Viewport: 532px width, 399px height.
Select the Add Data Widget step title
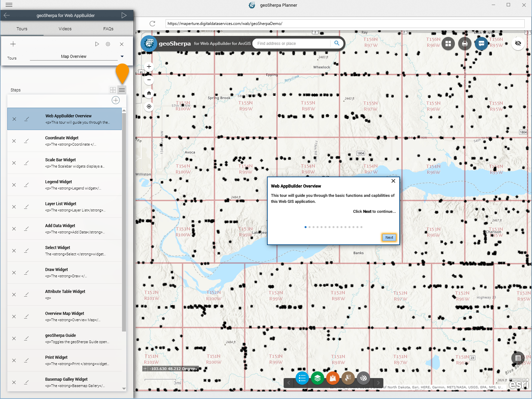coord(60,226)
